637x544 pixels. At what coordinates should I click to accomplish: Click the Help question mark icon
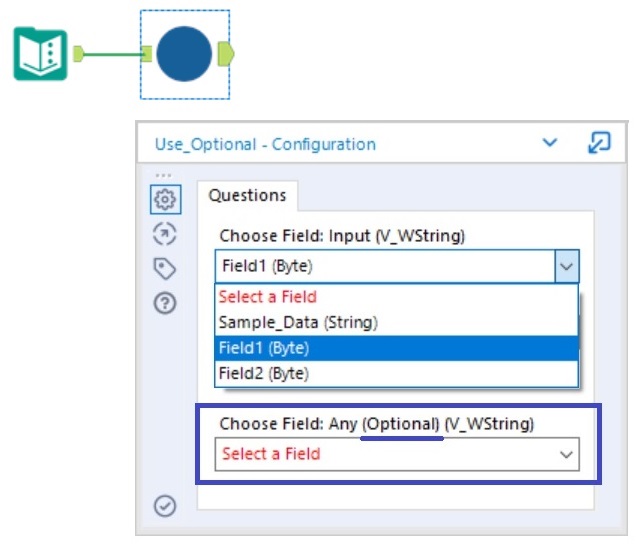[x=166, y=303]
